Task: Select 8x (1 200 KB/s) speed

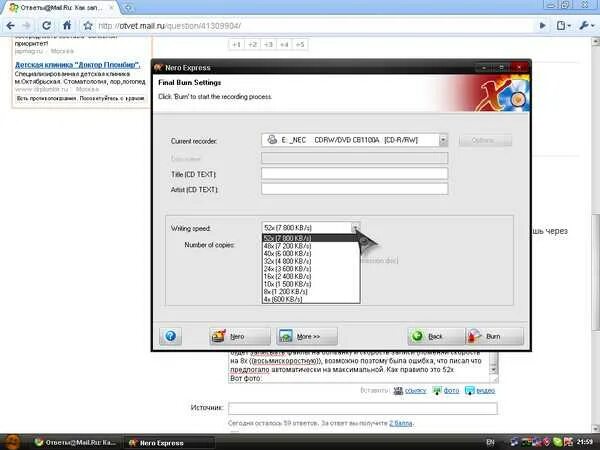Action: (x=311, y=292)
